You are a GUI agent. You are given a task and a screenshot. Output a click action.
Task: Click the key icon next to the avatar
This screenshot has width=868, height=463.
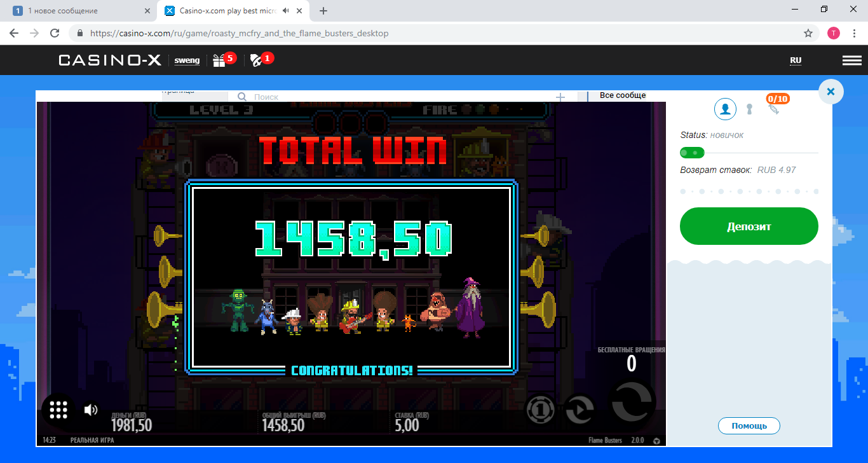749,109
